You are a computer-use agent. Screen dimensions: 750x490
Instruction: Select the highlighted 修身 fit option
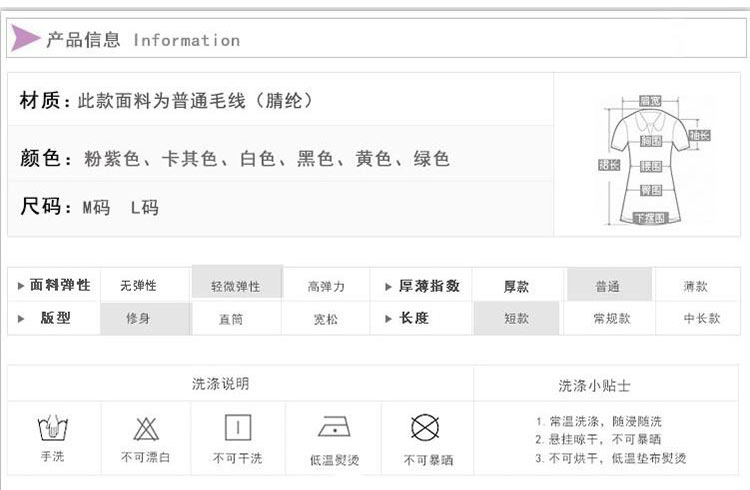(145, 318)
